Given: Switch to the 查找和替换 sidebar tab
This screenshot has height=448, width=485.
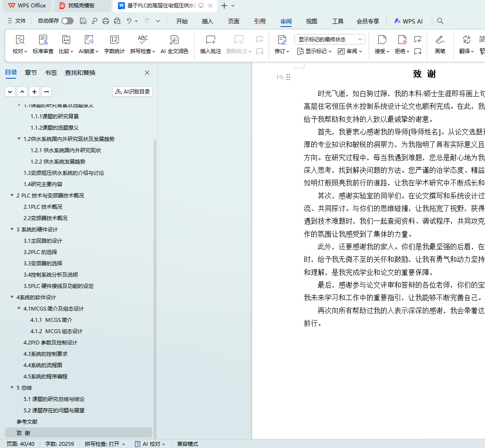Looking at the screenshot, I should click(x=80, y=73).
